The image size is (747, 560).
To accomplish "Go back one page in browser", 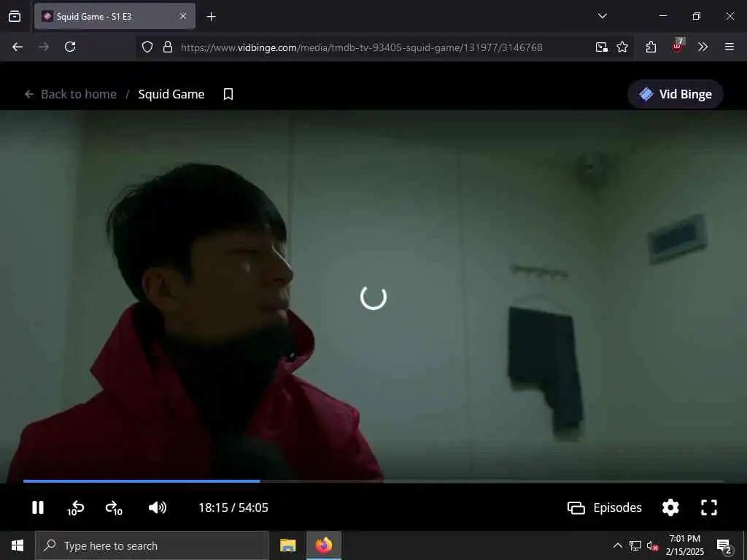I will coord(18,47).
